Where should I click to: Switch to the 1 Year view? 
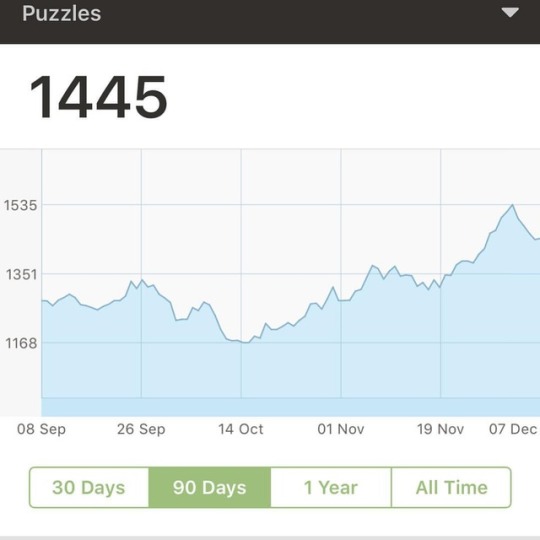331,487
